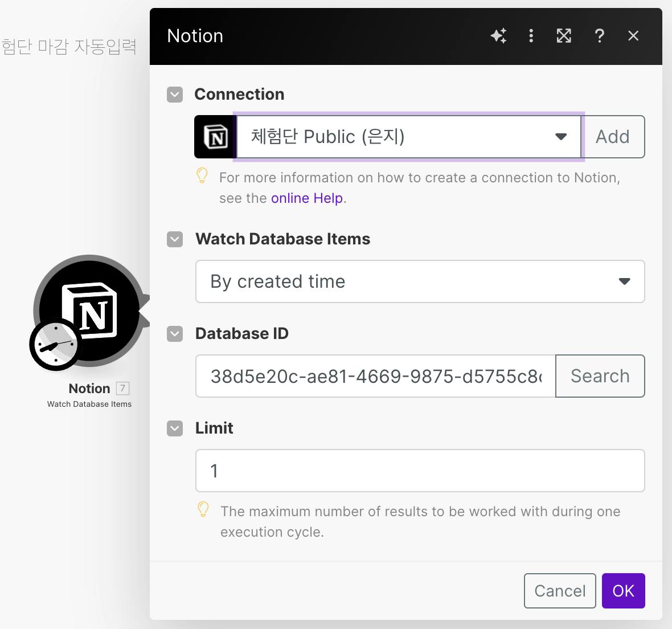Click the Add connection button
Screen dimensions: 672x629
613,137
